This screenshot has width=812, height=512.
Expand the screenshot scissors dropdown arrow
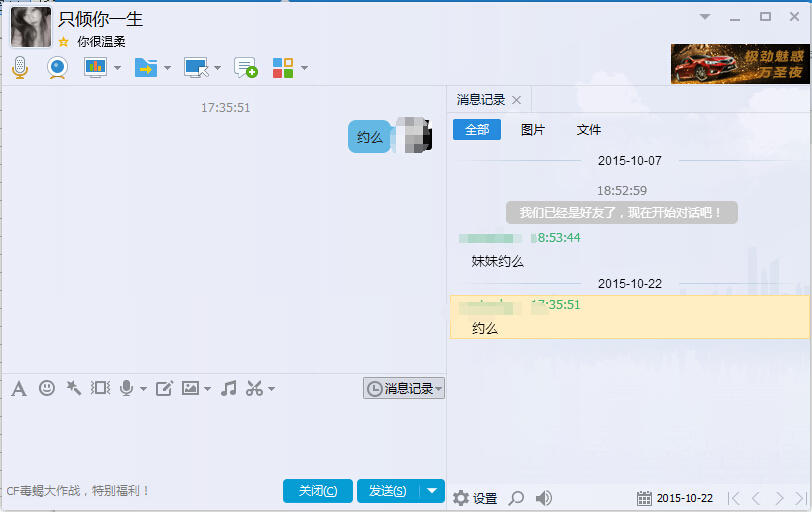click(x=271, y=389)
